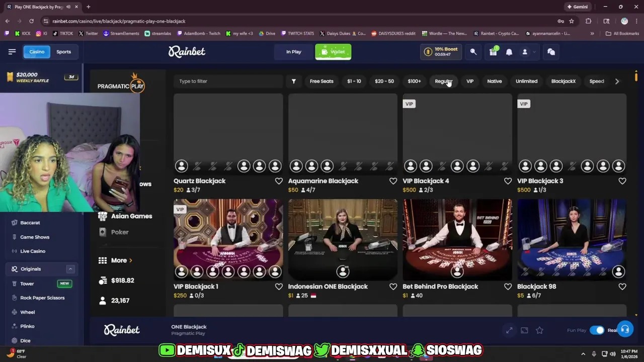Click the theater mode icon
This screenshot has width=644, height=362.
524,330
